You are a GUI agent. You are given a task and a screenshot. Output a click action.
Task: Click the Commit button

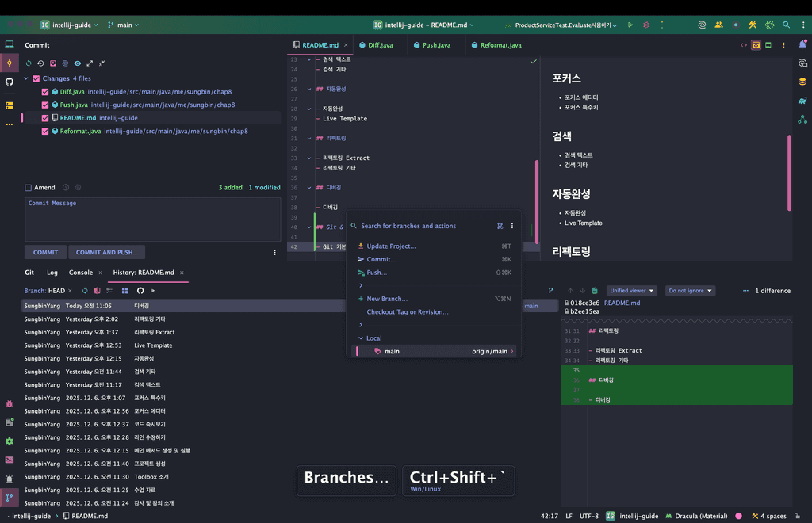(x=45, y=252)
